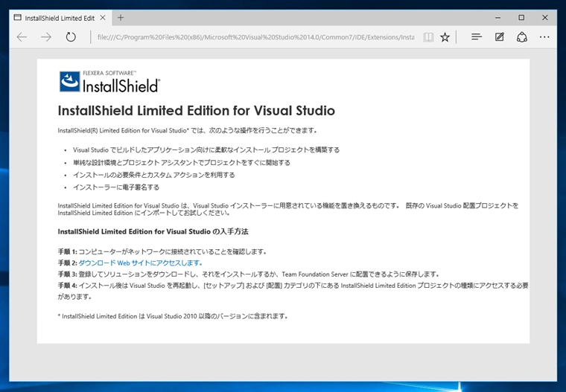566x392 pixels.
Task: Click the 手順 3: Team Foundation Server step
Action: pos(249,274)
